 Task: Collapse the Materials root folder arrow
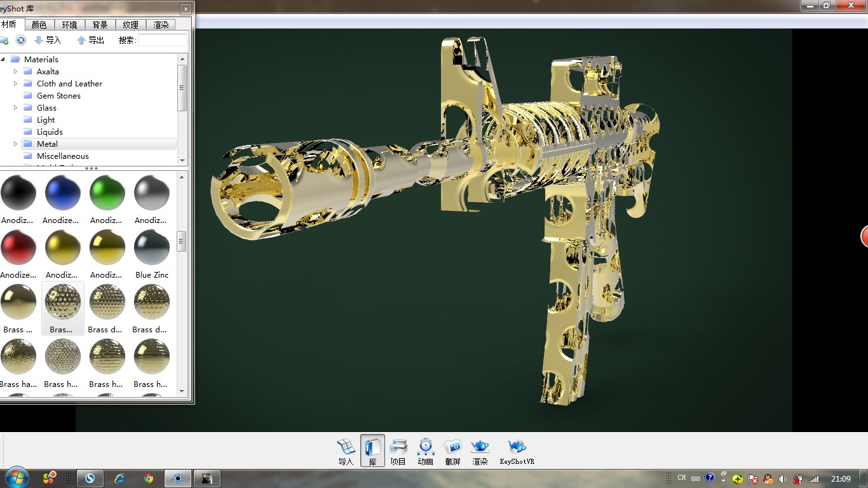click(x=3, y=59)
